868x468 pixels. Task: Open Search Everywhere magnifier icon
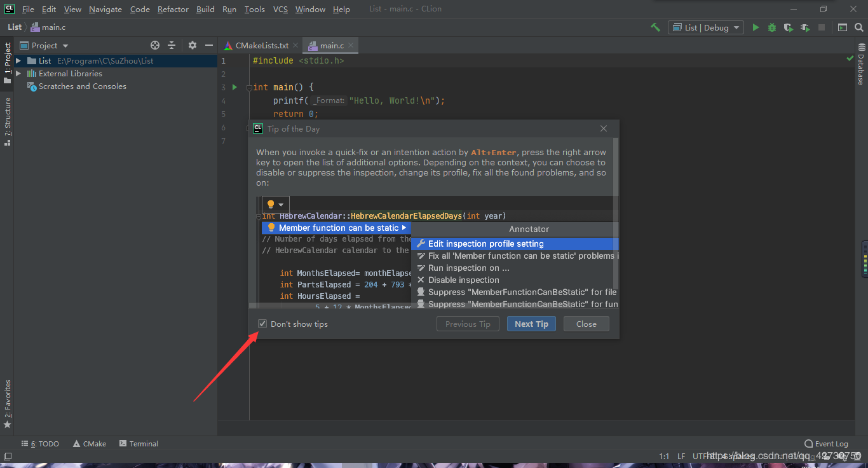click(858, 27)
